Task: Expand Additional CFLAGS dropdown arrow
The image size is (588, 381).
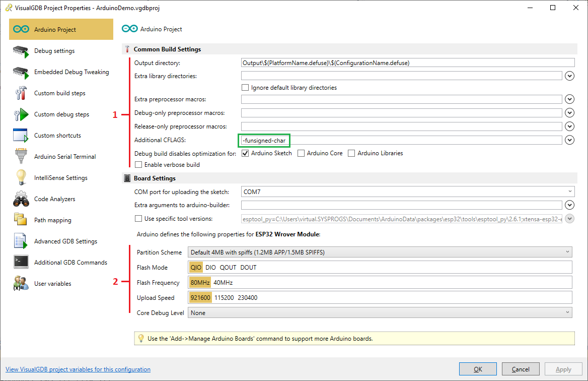Action: 570,140
